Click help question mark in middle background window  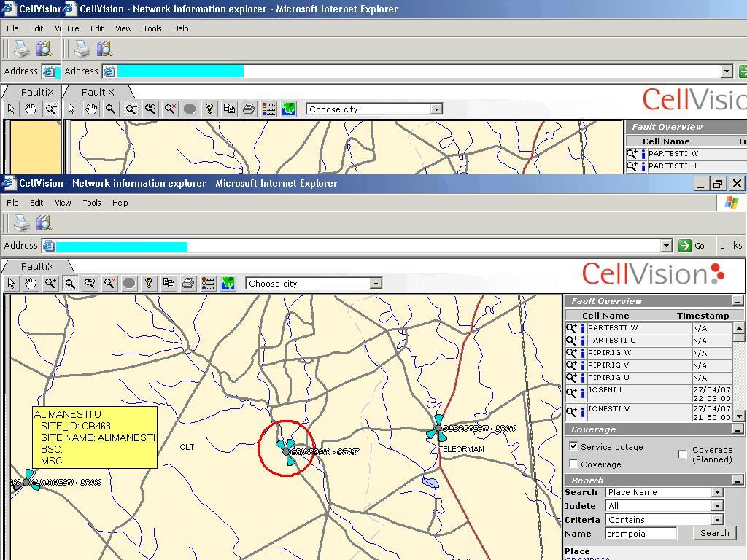(209, 109)
